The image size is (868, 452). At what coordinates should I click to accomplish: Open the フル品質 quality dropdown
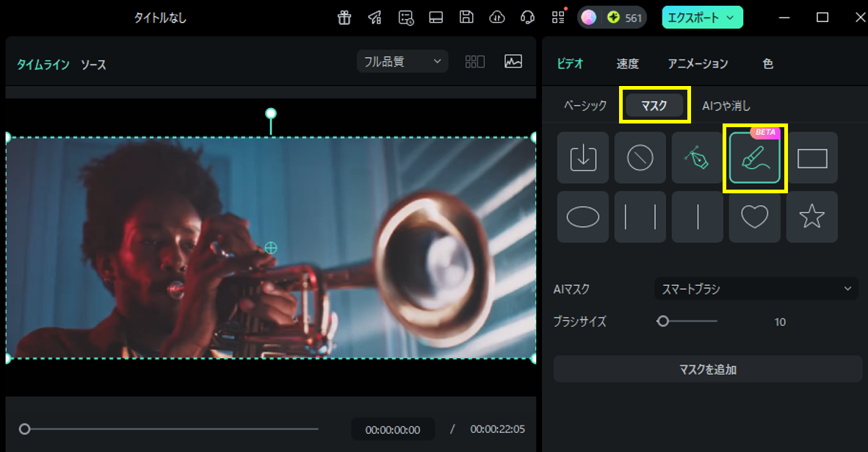tap(402, 61)
